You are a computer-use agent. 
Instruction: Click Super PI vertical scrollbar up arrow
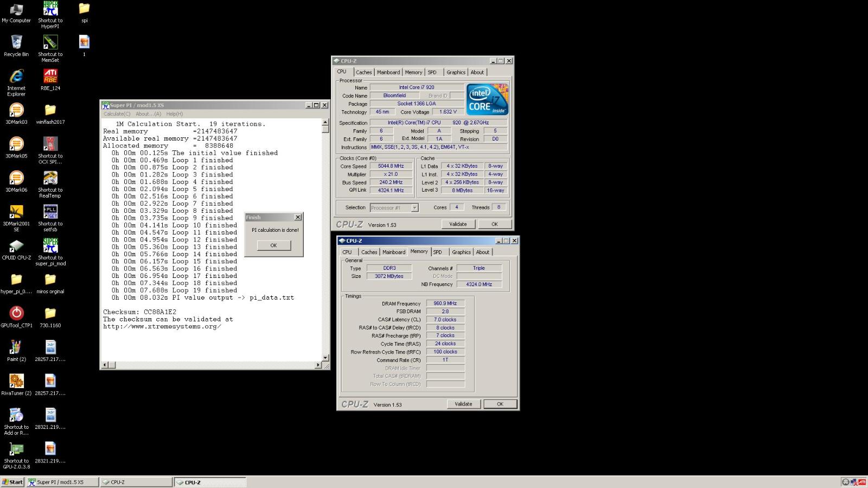[x=325, y=122]
